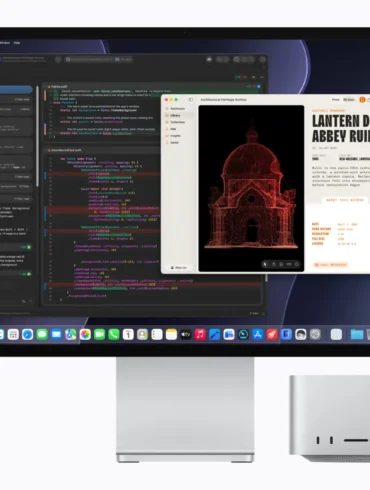The image size is (370, 490).
Task: Click the Xcode left panel scrollbar
Action: (x=37, y=136)
